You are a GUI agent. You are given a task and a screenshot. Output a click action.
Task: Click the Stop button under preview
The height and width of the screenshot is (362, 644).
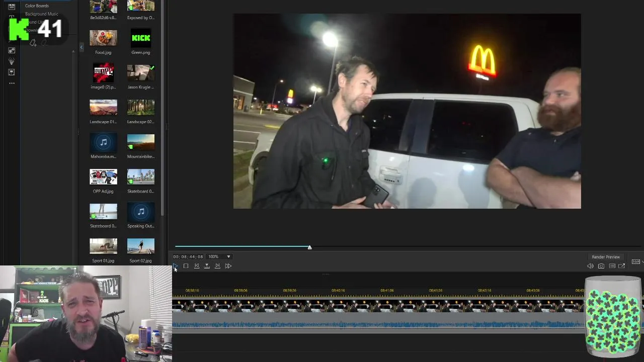pyautogui.click(x=186, y=266)
